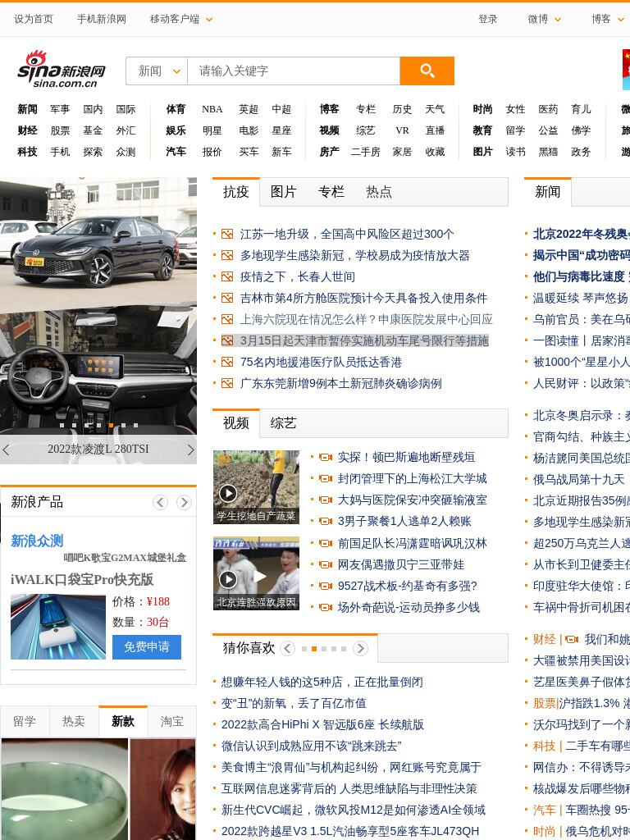The height and width of the screenshot is (840, 630).
Task: Switch to the 图片 tab beside 抗疫
Action: (283, 192)
